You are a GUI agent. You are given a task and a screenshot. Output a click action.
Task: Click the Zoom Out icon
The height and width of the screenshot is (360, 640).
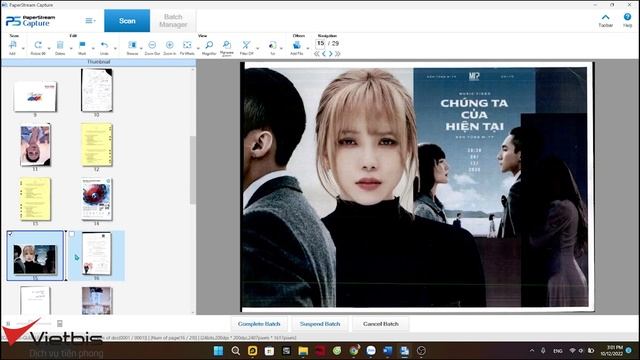(x=152, y=45)
